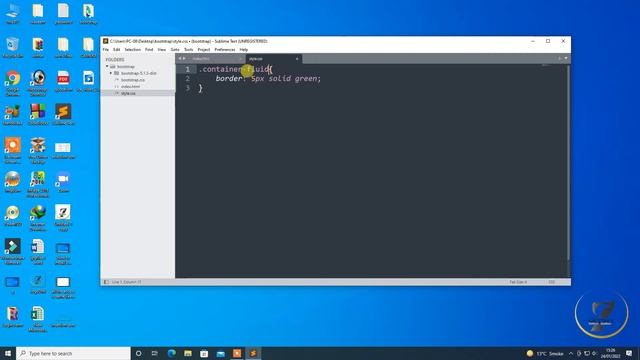Viewport: 640px width, 360px height.
Task: Open the Windows Start menu
Action: pos(8,353)
